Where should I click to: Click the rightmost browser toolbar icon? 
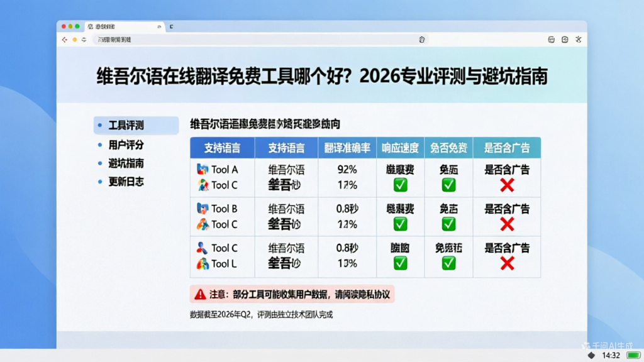[579, 40]
